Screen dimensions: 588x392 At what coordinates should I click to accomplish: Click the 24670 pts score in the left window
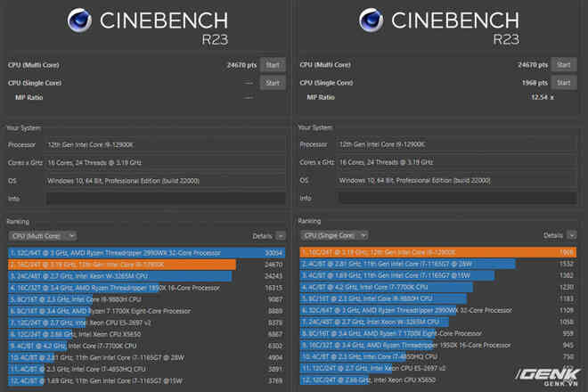(x=241, y=65)
